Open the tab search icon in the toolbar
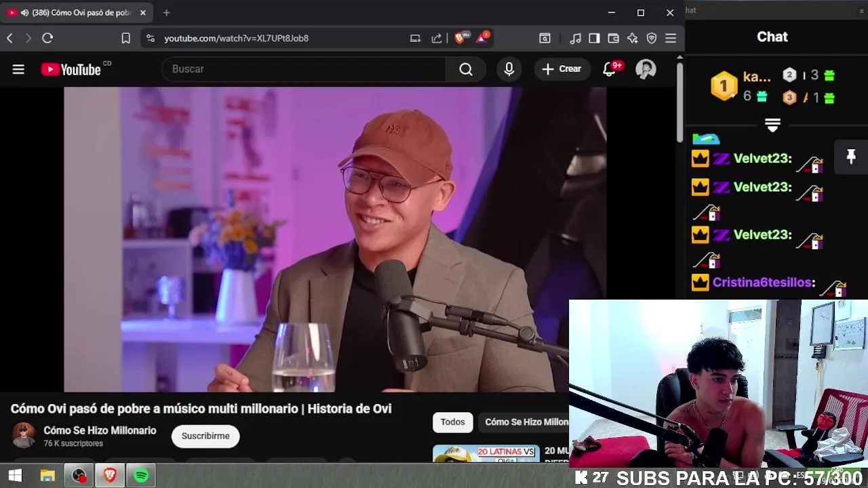 pyautogui.click(x=545, y=38)
